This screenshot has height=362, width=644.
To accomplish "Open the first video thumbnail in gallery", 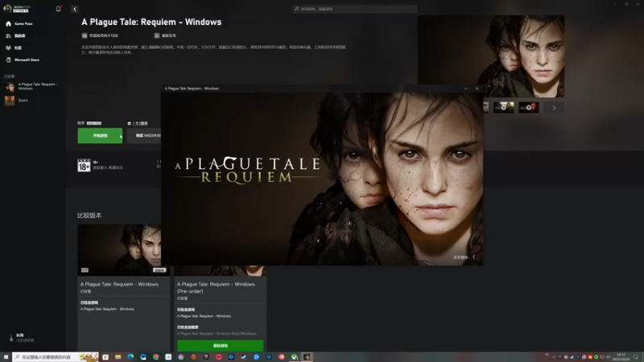I will point(504,108).
